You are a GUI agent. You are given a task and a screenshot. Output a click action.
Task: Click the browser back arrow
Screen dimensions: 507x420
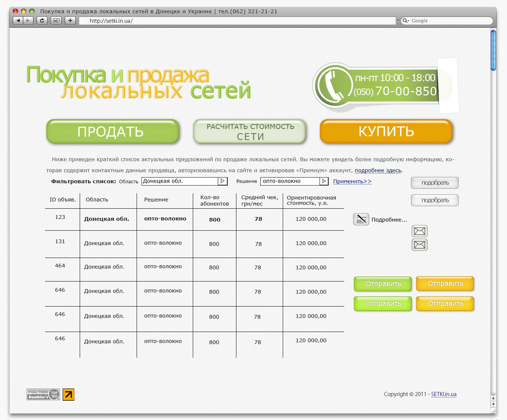(18, 20)
